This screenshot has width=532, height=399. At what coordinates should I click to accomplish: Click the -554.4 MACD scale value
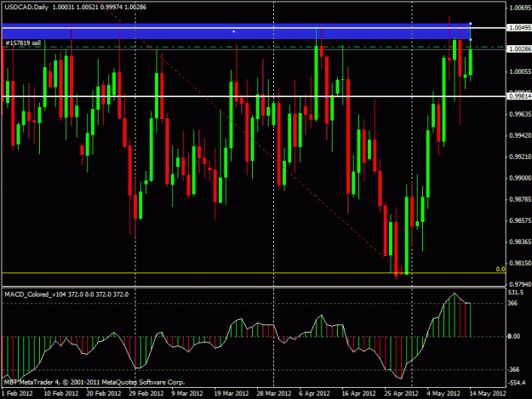click(517, 383)
